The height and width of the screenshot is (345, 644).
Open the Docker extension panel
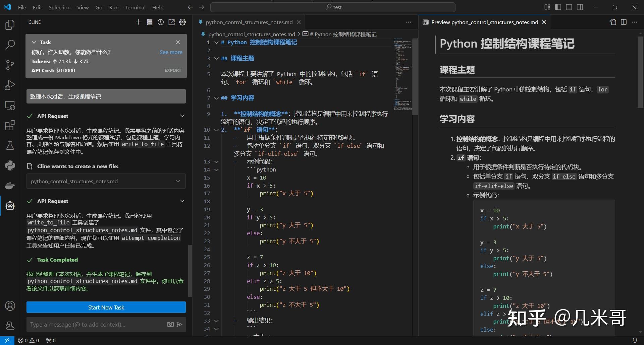[10, 185]
